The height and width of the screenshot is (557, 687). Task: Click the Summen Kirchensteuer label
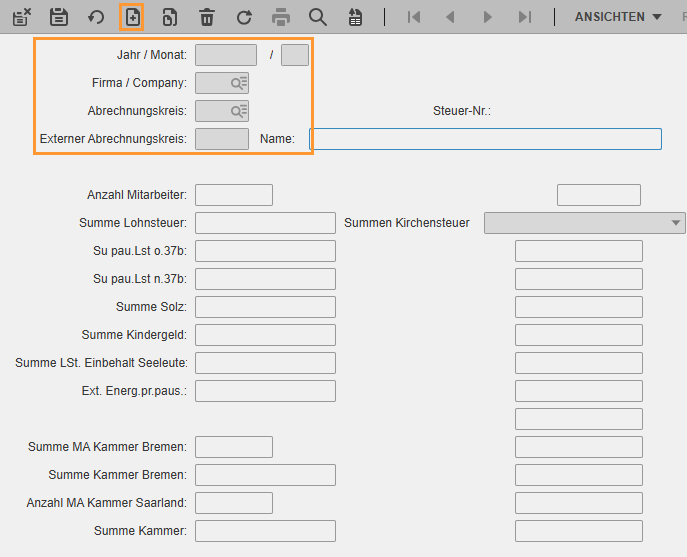pyautogui.click(x=407, y=223)
